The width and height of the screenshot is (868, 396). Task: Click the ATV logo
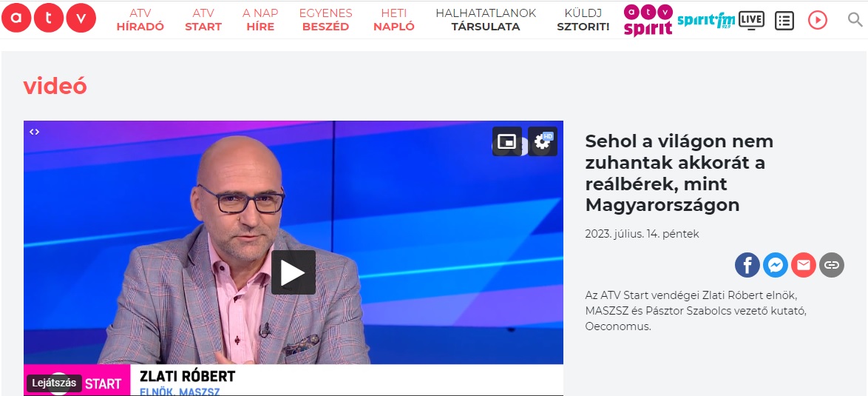49,19
